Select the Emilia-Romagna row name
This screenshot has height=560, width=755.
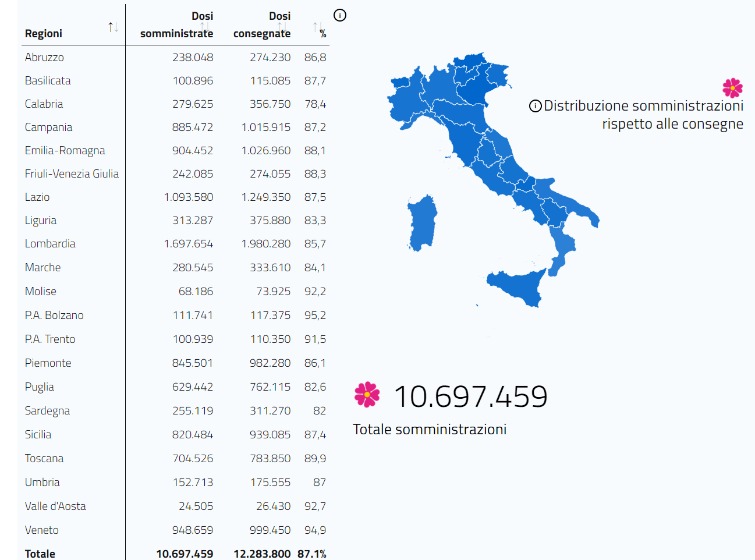tap(65, 150)
